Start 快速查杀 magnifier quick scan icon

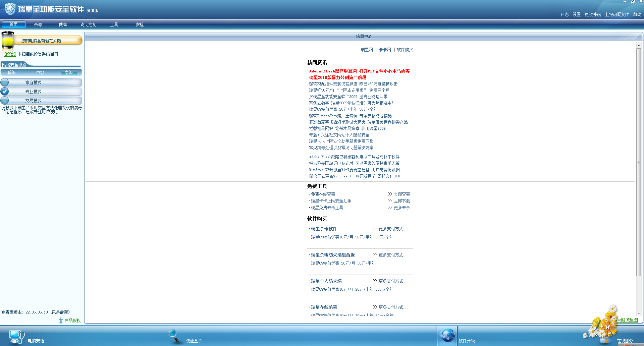[x=174, y=336]
